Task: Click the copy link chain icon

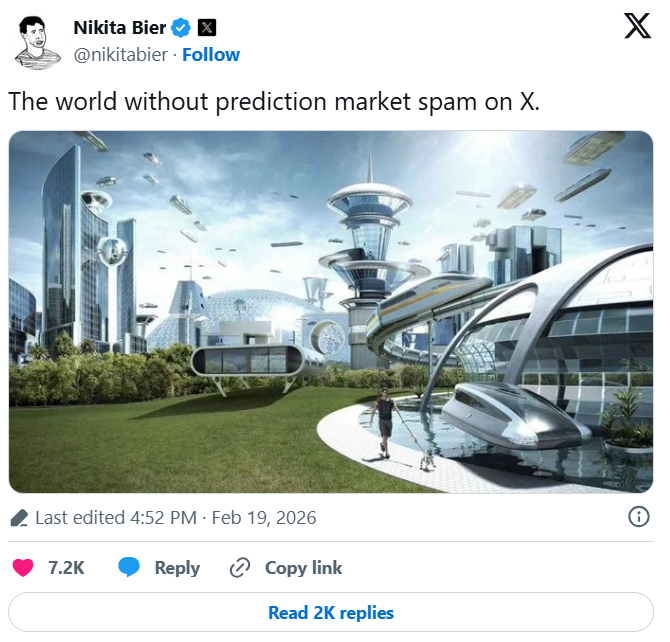Action: 239,568
